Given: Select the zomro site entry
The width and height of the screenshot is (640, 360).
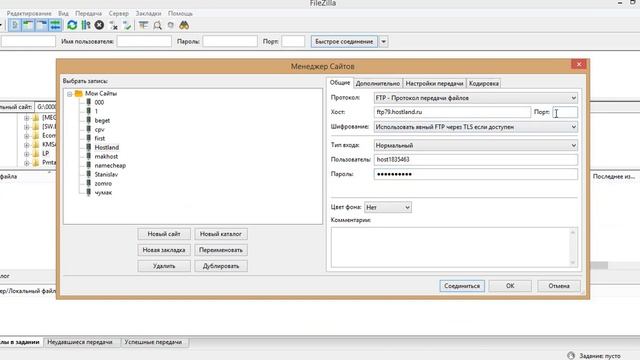Looking at the screenshot, I should point(103,183).
